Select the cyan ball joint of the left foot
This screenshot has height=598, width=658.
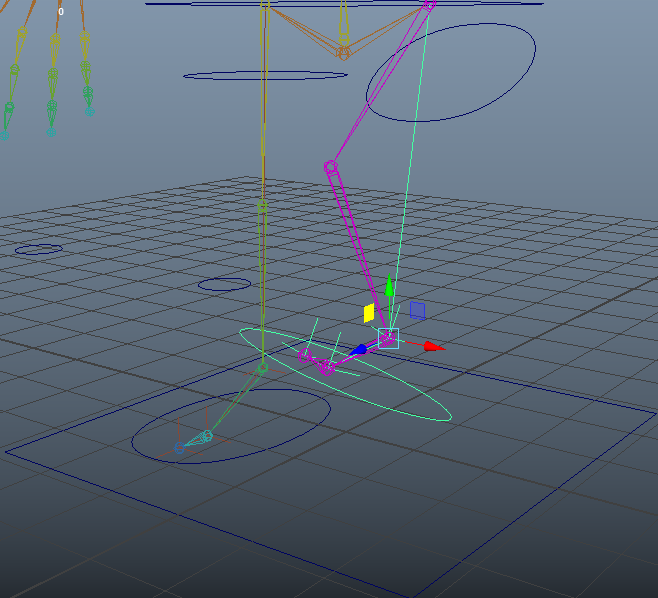[x=207, y=436]
